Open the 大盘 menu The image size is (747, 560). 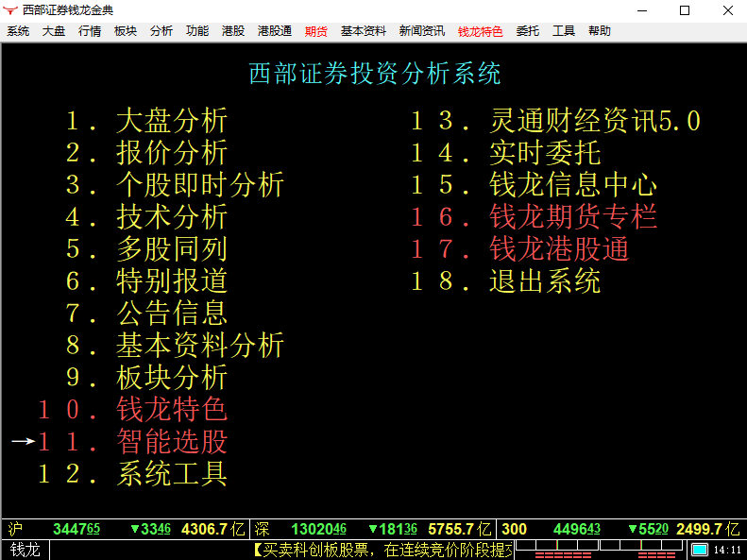point(53,31)
